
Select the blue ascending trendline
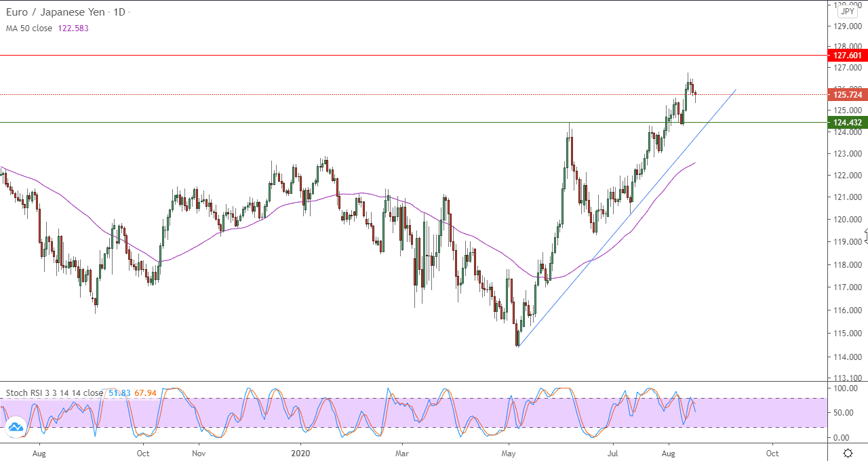(627, 217)
